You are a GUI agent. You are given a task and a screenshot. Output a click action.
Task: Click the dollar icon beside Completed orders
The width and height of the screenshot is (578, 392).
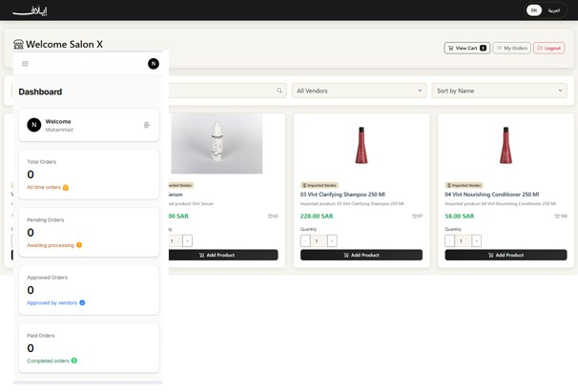click(x=74, y=361)
